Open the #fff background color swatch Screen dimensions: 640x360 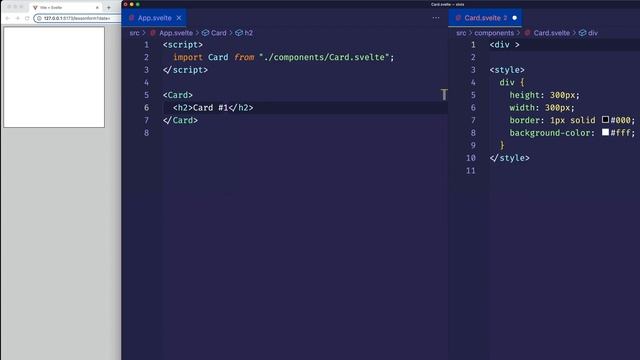[x=605, y=132]
